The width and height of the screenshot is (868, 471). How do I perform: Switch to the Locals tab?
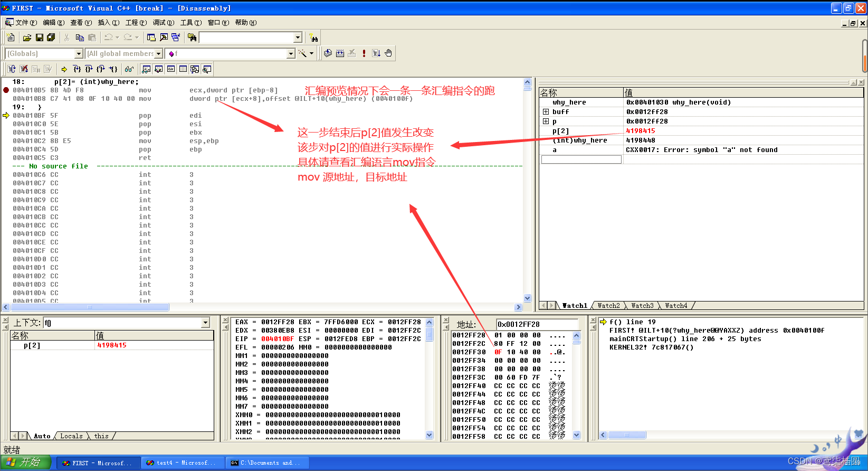pos(71,436)
